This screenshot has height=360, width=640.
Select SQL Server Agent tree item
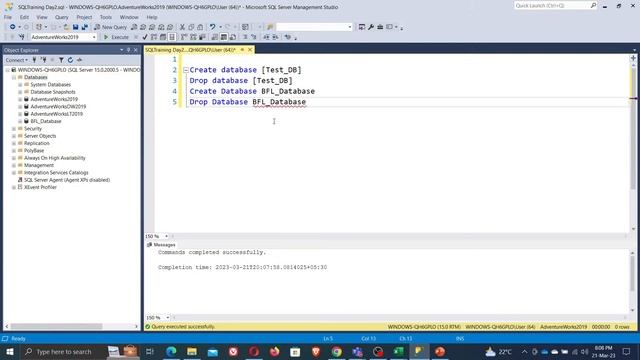pos(67,180)
